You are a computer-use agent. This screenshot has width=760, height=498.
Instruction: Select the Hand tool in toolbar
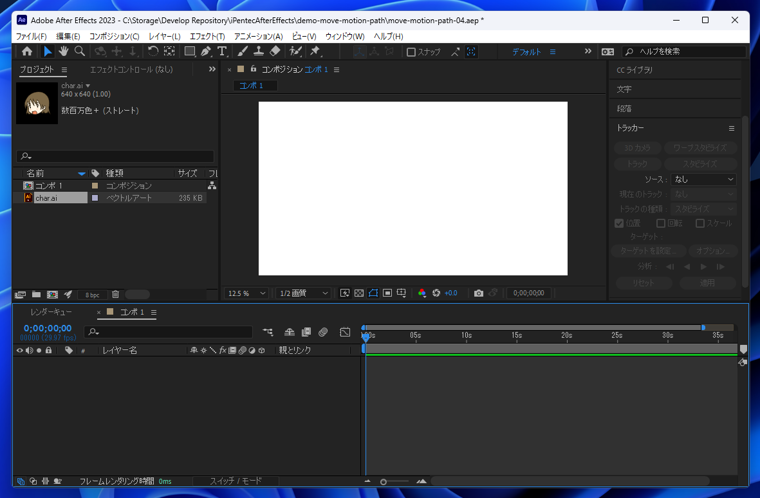[63, 52]
